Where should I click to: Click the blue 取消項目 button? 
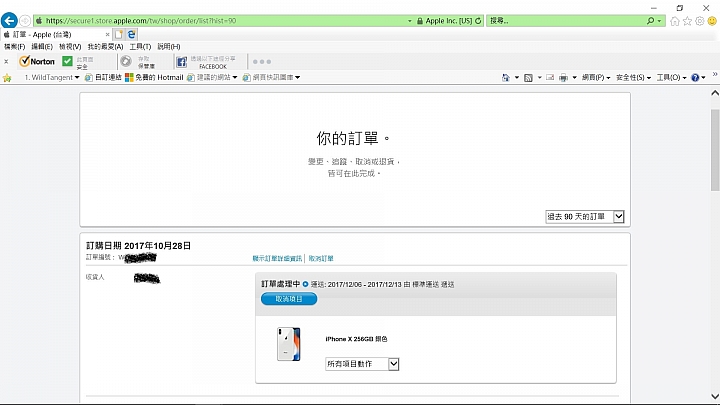tap(289, 299)
